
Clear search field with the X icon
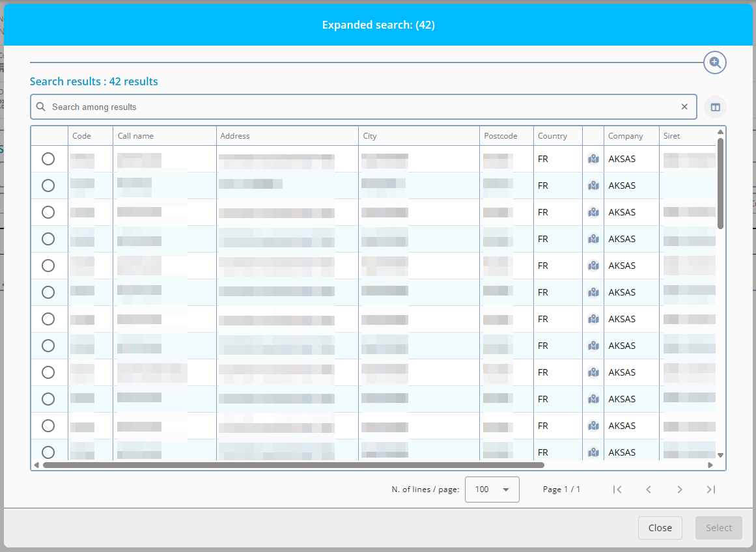coord(684,107)
